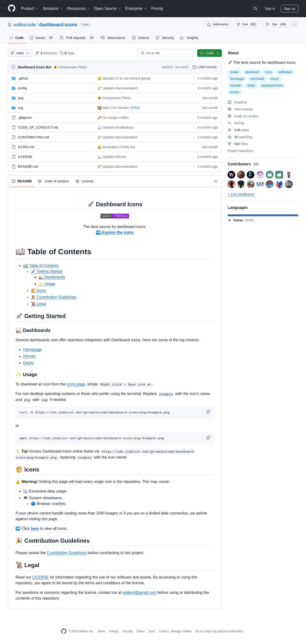Viewport: 306px width, 644px height.
Task: Click the GitHub logo icon
Action: [x=11, y=9]
